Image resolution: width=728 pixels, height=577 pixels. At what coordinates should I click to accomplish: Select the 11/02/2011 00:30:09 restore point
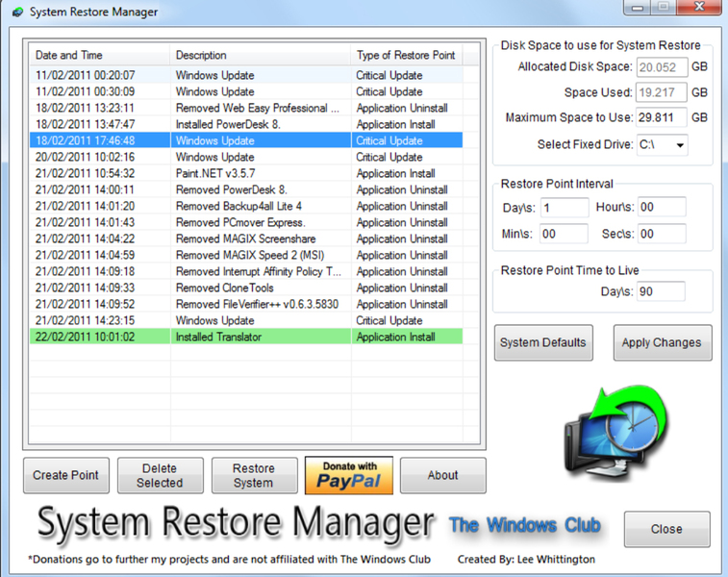click(246, 91)
